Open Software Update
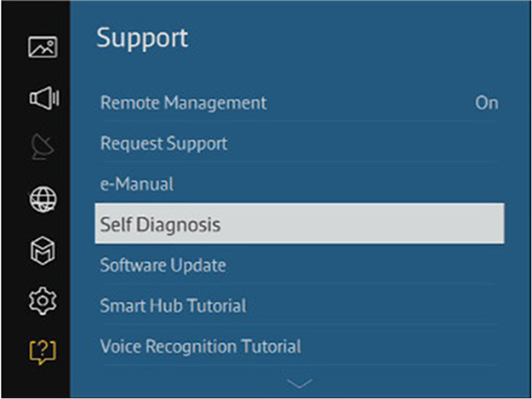The width and height of the screenshot is (532, 399). point(300,265)
